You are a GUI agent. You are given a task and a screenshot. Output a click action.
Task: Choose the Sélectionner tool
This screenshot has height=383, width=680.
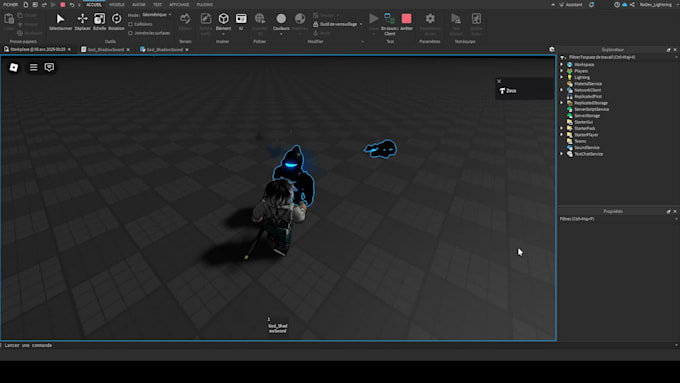(60, 22)
